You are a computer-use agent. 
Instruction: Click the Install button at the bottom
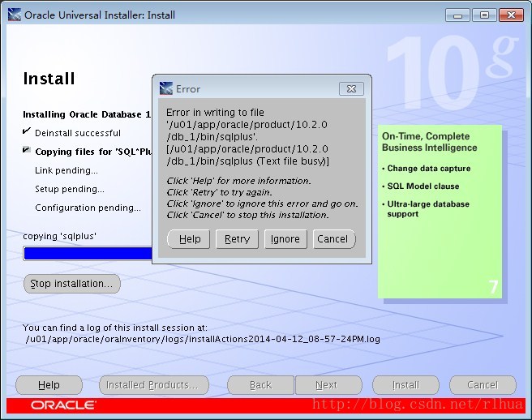click(405, 385)
